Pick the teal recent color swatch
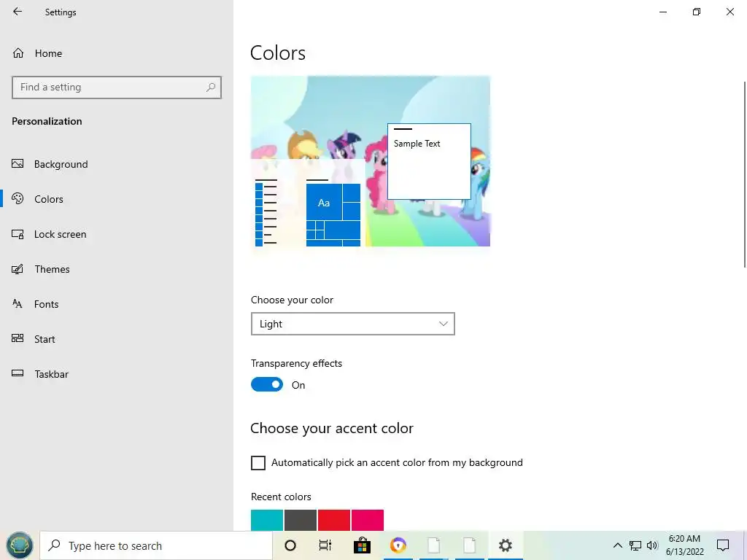Screen dimensions: 747x560 [267, 520]
